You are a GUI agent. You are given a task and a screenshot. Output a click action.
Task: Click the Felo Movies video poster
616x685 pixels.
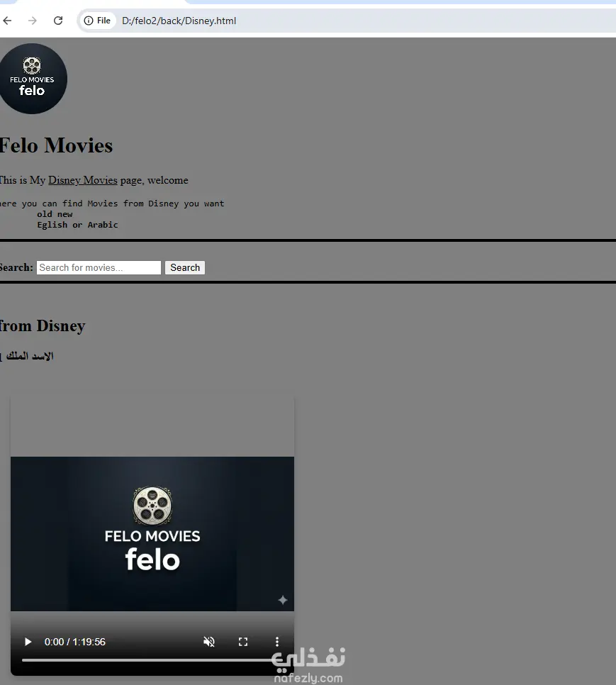pos(152,534)
